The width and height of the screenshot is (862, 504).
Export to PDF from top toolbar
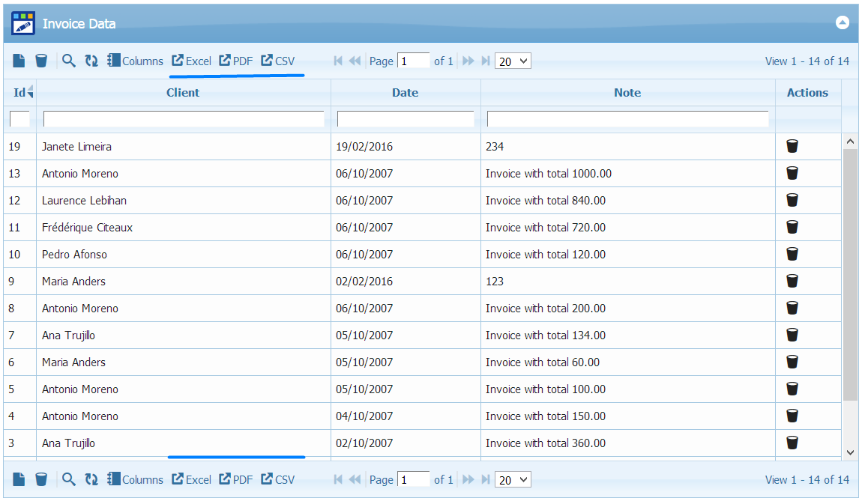point(236,61)
